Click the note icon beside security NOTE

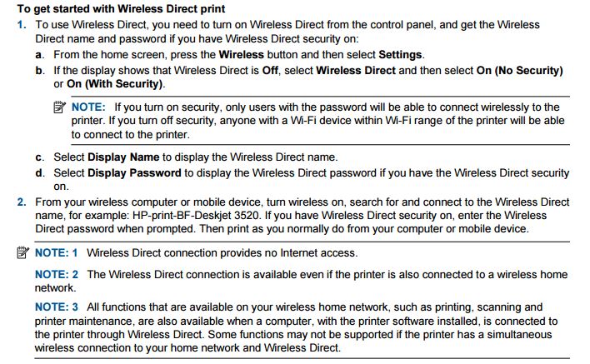(59, 107)
